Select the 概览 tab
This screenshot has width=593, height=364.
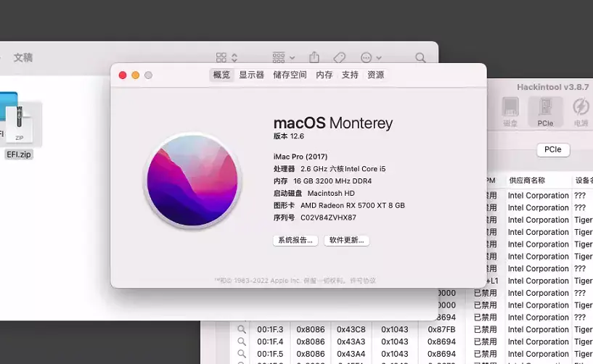[221, 75]
